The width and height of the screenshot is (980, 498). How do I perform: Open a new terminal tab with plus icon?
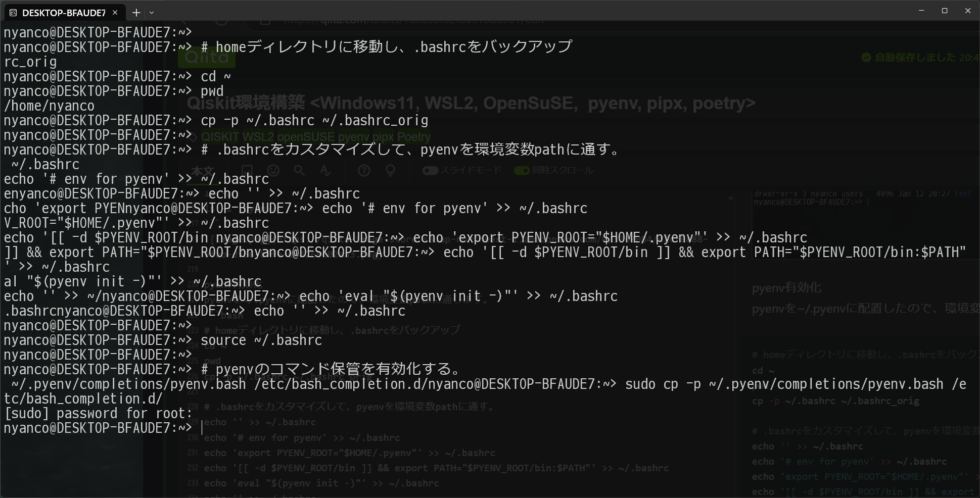coord(135,12)
